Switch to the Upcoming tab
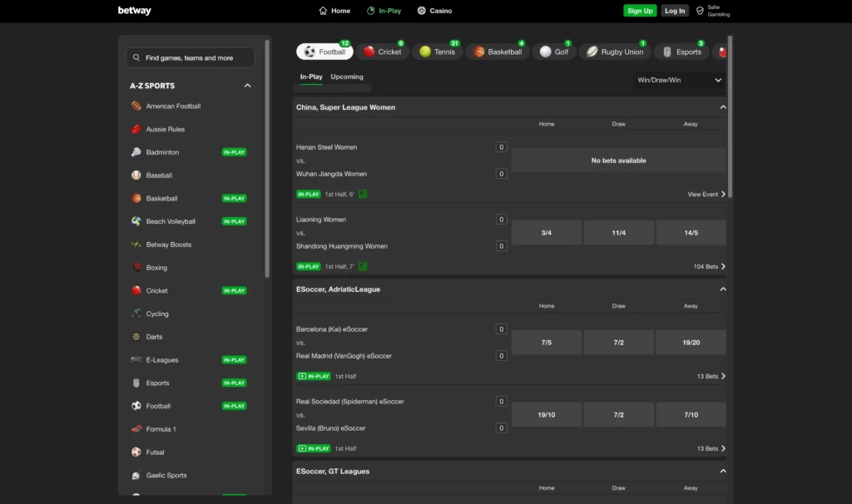The height and width of the screenshot is (504, 852). tap(347, 77)
